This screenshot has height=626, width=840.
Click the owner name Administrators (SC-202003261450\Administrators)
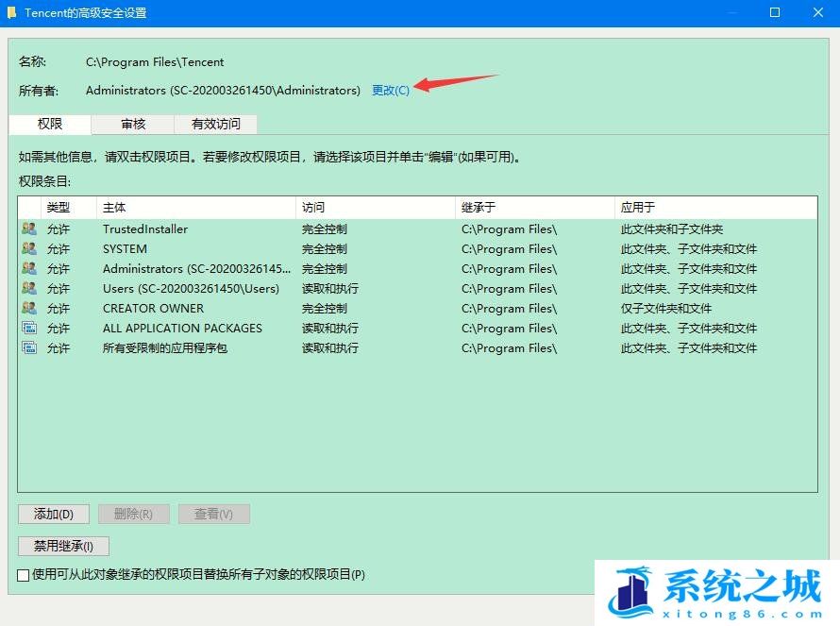223,90
